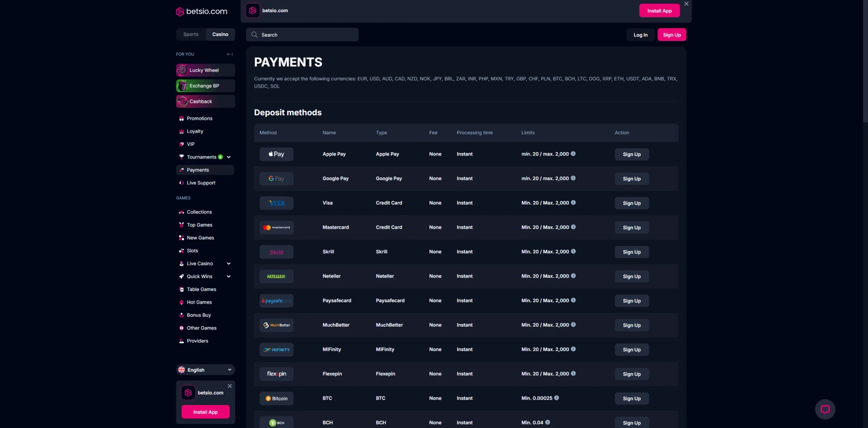Click the betsio.com logo in the sidebar
Image resolution: width=868 pixels, height=428 pixels.
pos(202,11)
